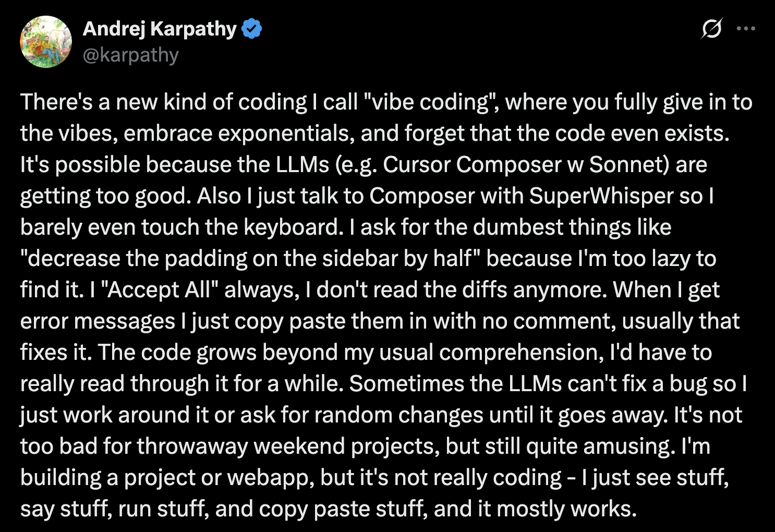Open Grok explain icon on tweet
775x532 pixels.
click(x=711, y=29)
